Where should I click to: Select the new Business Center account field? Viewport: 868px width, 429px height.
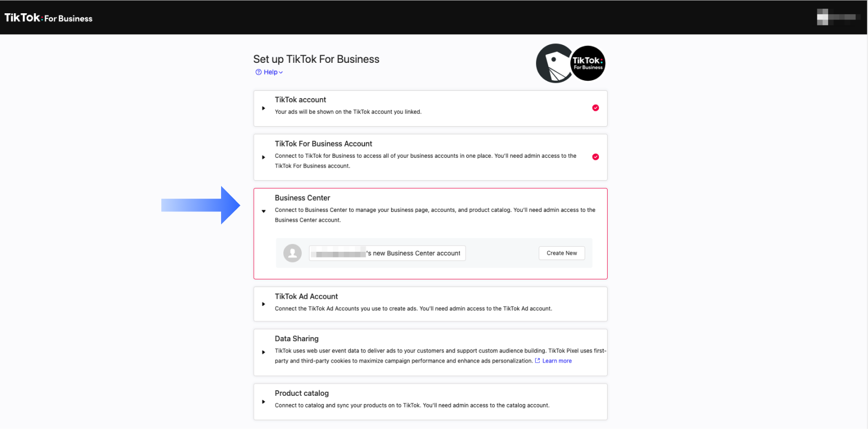[387, 253]
